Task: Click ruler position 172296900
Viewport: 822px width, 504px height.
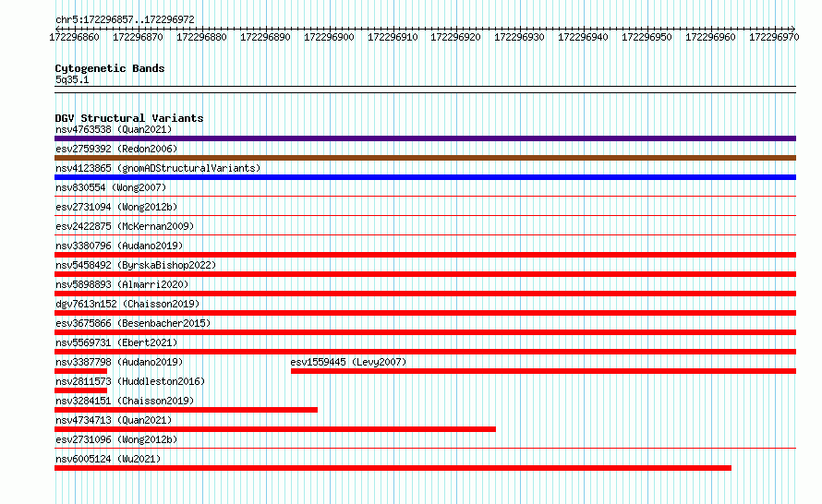Action: click(329, 37)
